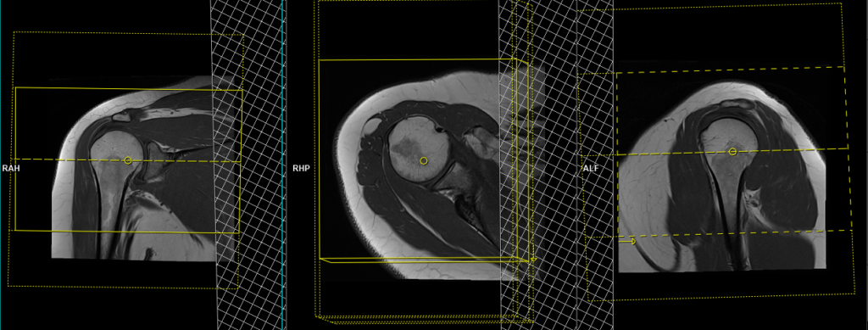Screen dimensions: 868x330
Task: Click the center circle in the sagittal view
Action: pyautogui.click(x=732, y=152)
